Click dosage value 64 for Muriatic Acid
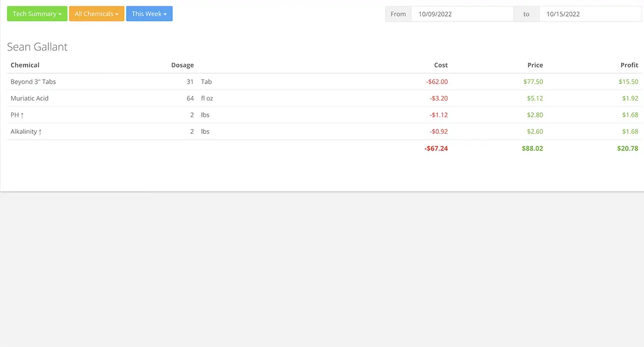 point(190,98)
